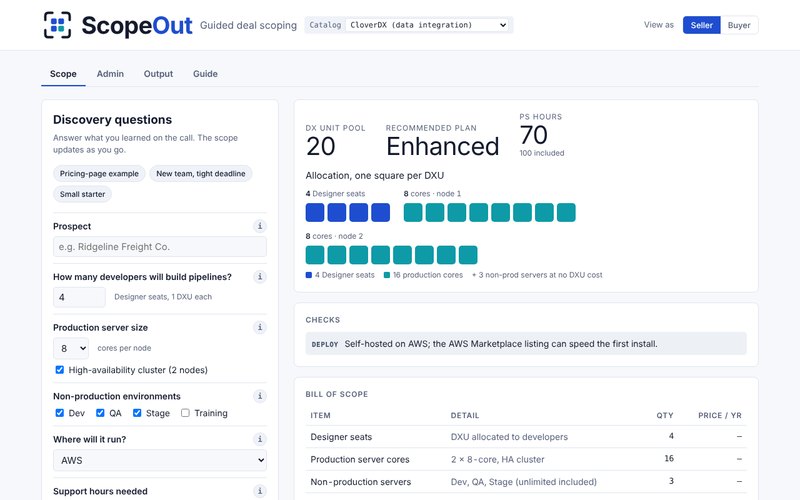Click the 'QTY' column header

(665, 415)
